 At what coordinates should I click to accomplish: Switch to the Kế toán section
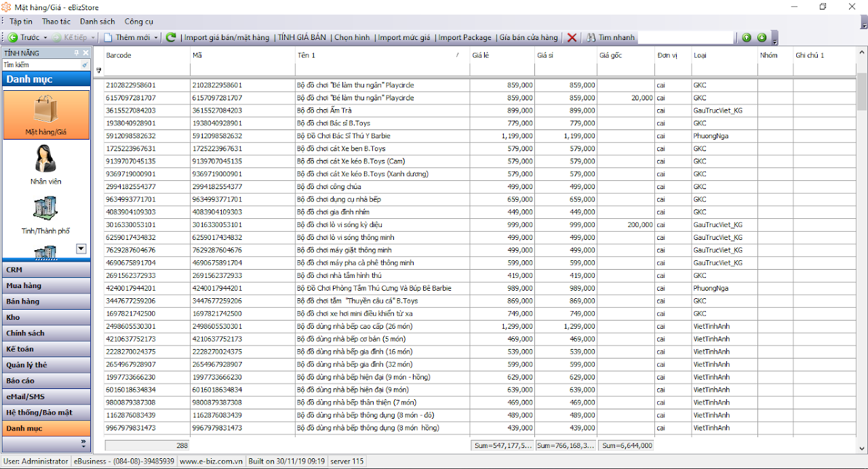[46, 349]
